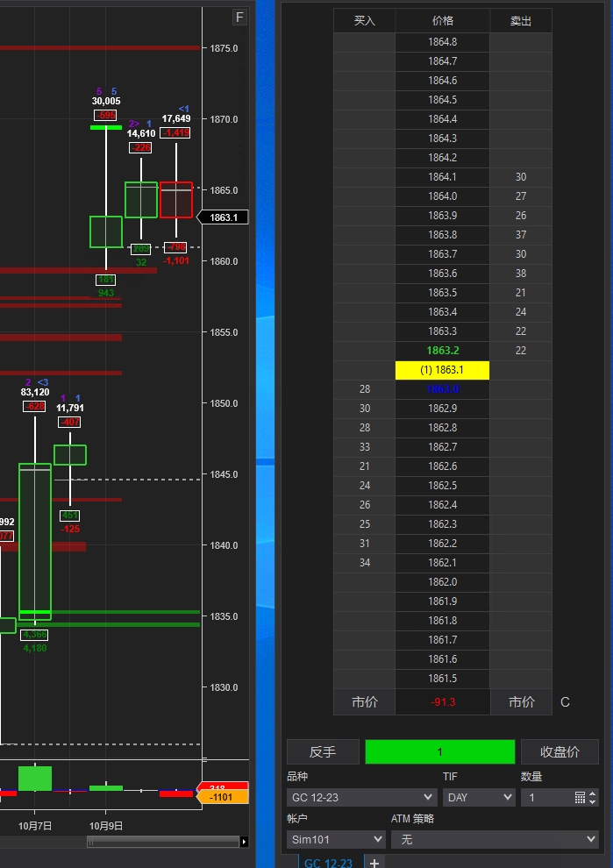Click the orange -1101 indicator marker
613x868 pixels.
pos(223,797)
